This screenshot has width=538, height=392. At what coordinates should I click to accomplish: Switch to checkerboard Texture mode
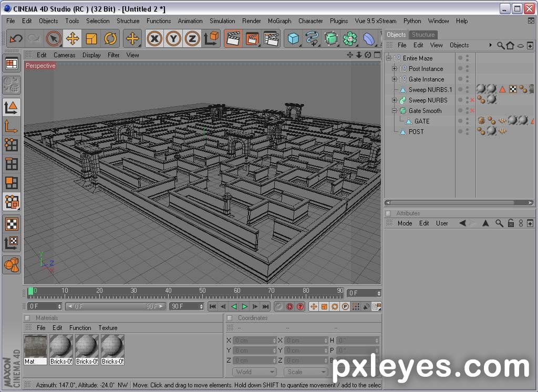[12, 224]
